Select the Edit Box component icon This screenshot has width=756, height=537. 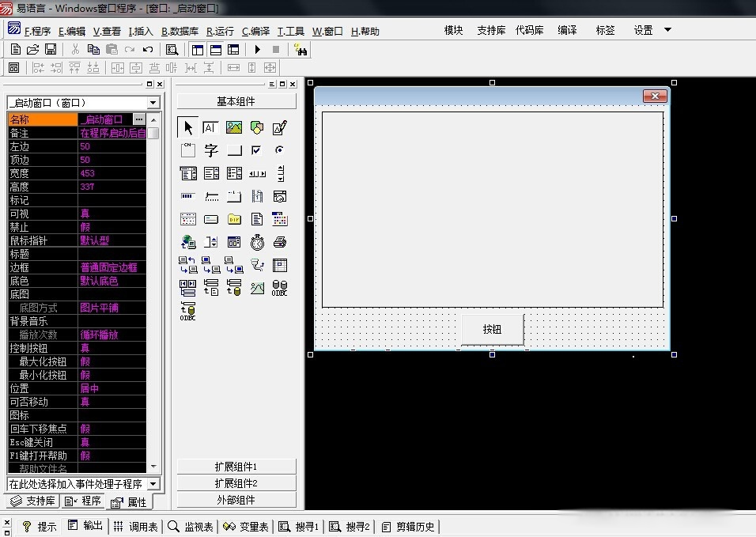[x=211, y=127]
